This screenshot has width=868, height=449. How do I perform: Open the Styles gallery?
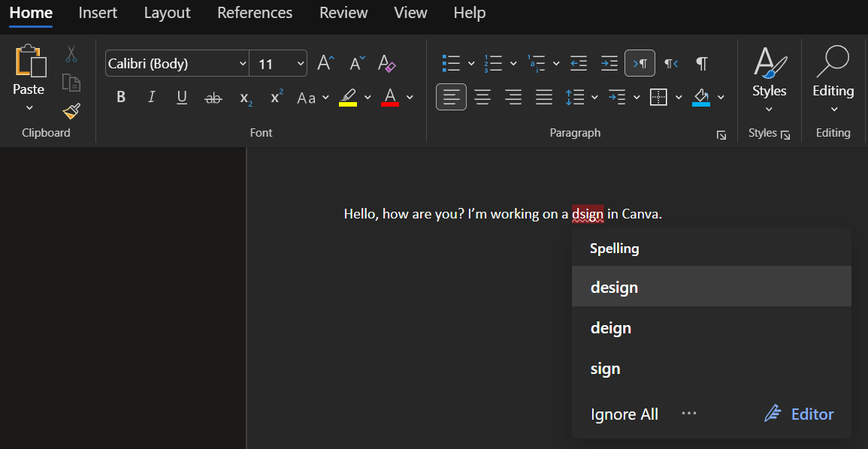coord(769,79)
